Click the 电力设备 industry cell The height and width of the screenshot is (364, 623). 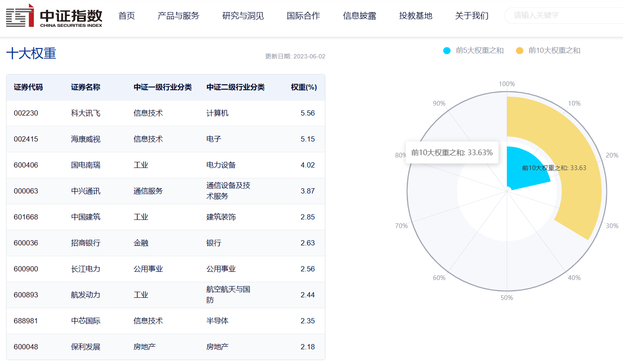pyautogui.click(x=221, y=165)
